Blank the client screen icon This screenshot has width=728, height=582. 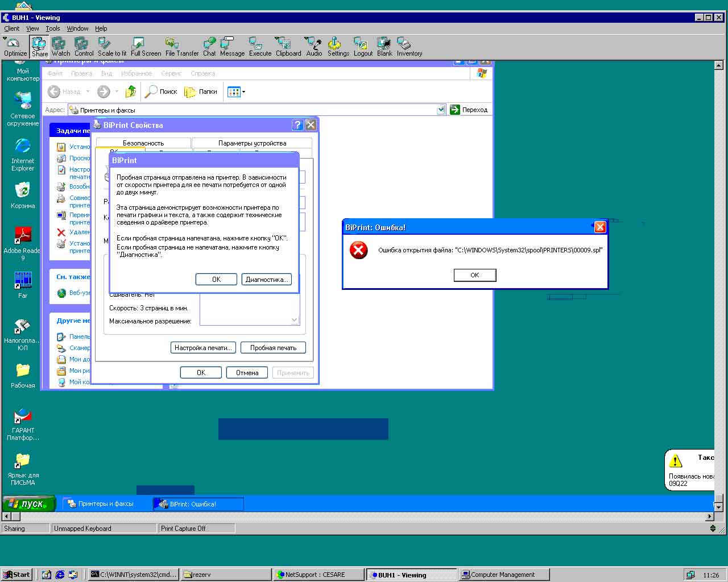click(x=384, y=47)
